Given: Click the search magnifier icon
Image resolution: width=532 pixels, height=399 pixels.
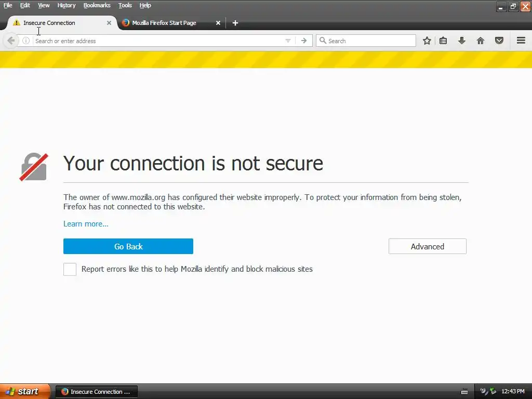Looking at the screenshot, I should tap(323, 41).
